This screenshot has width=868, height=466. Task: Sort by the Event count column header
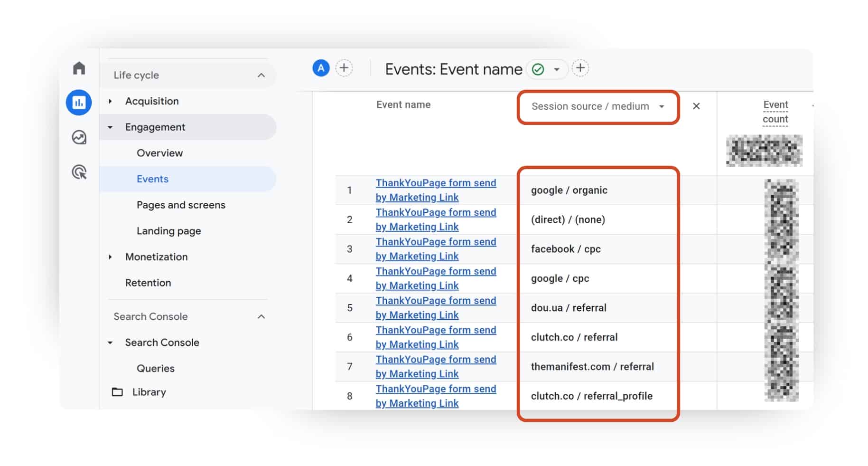point(775,112)
